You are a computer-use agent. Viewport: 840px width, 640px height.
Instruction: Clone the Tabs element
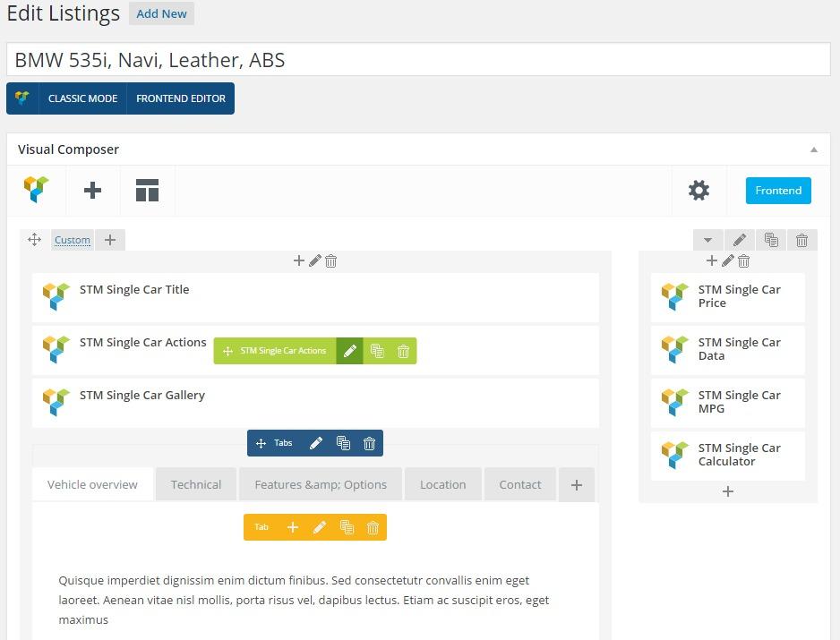coord(343,443)
